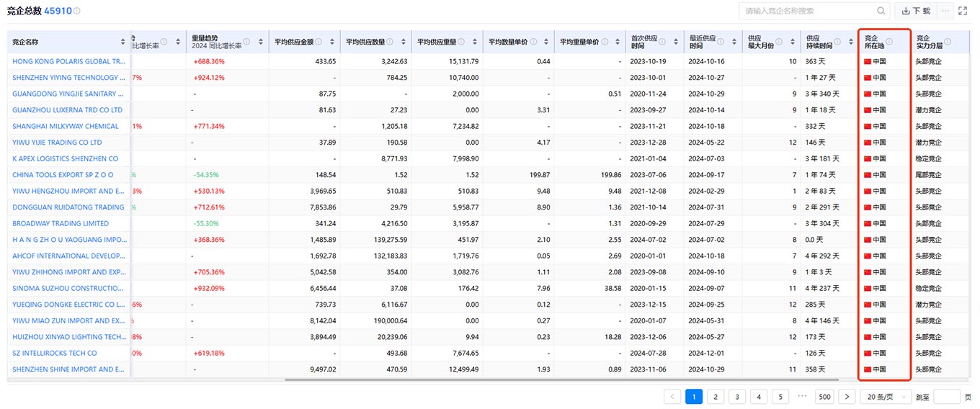Viewport: 980px width, 409px height.
Task: Go to next page arrow
Action: pos(847,396)
